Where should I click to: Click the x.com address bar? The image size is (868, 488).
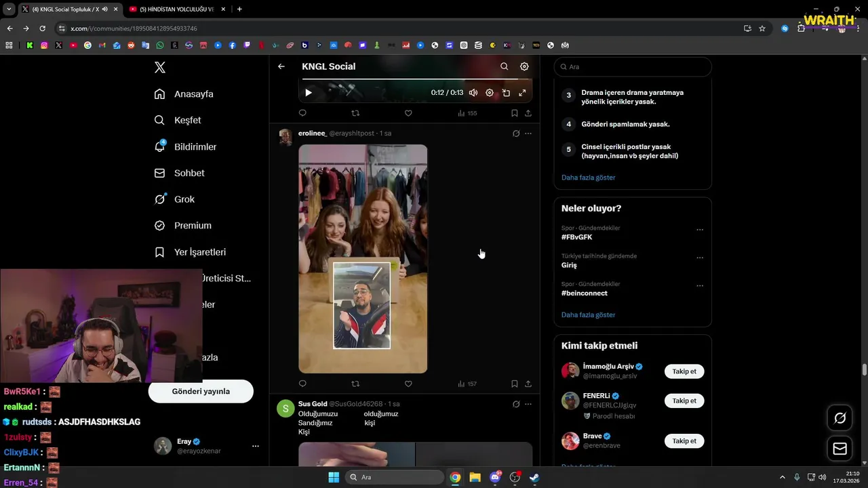pyautogui.click(x=400, y=28)
